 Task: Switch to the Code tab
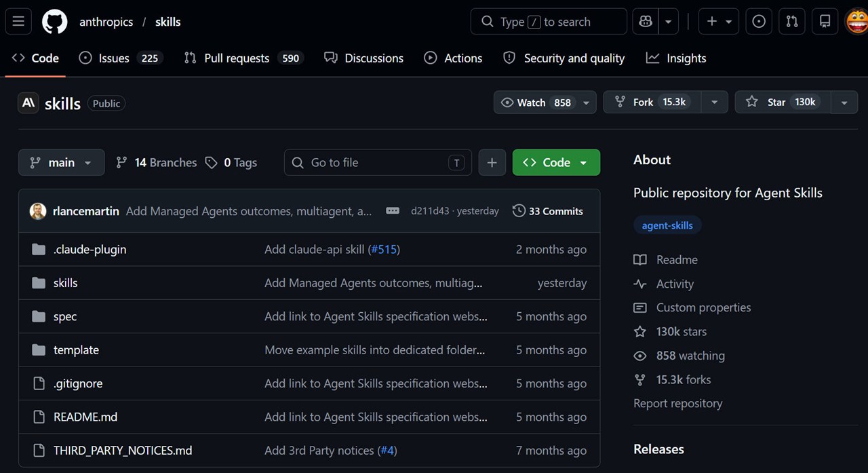coord(35,58)
